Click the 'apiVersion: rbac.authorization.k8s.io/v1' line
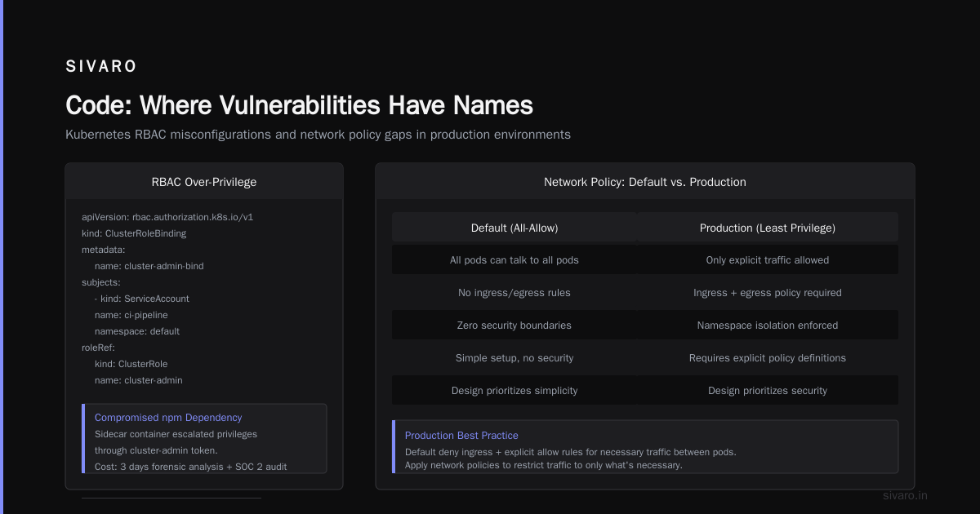This screenshot has width=980, height=514. (167, 217)
